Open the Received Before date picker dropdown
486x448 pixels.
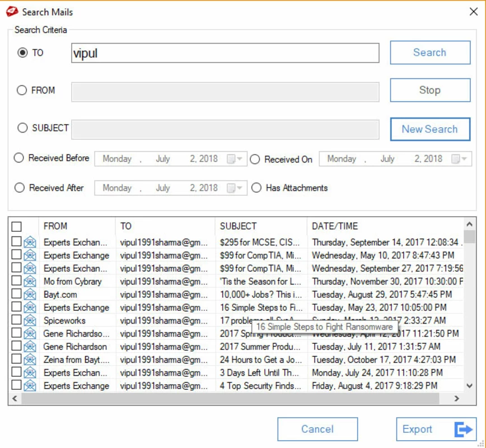pos(235,158)
